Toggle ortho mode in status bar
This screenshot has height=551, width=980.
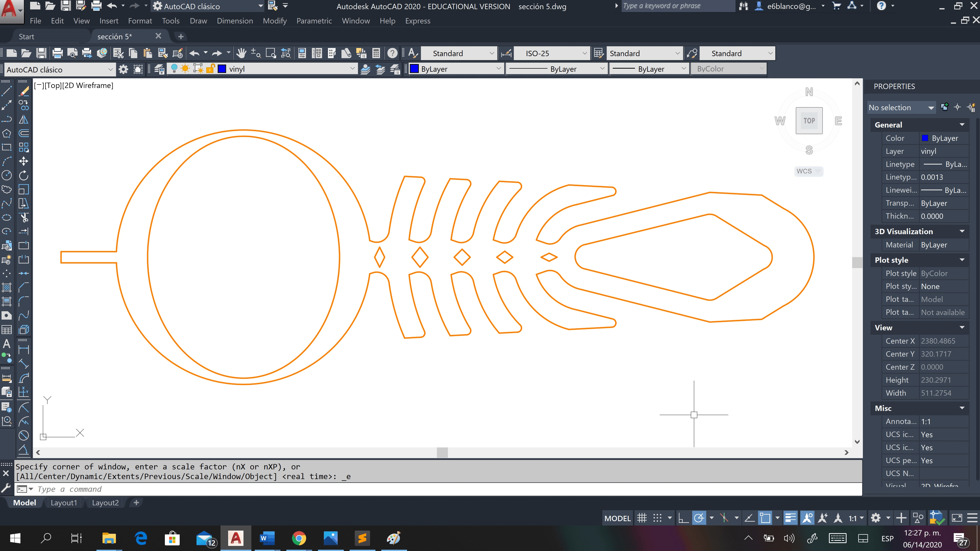coord(683,518)
